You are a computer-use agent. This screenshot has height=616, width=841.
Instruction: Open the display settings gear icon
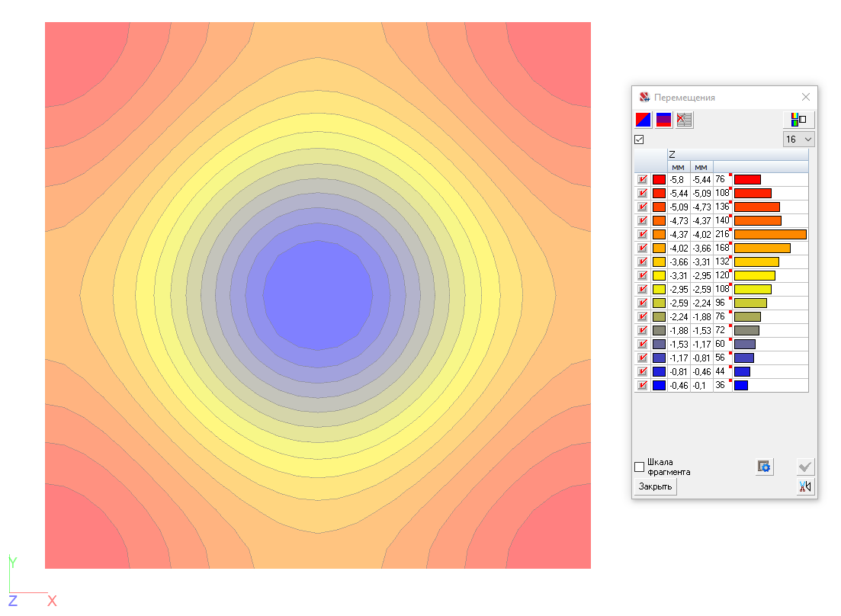coord(764,467)
